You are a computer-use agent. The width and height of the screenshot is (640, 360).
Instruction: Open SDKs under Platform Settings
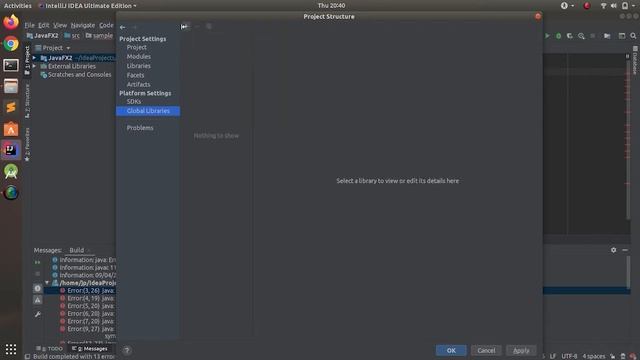[x=133, y=102]
